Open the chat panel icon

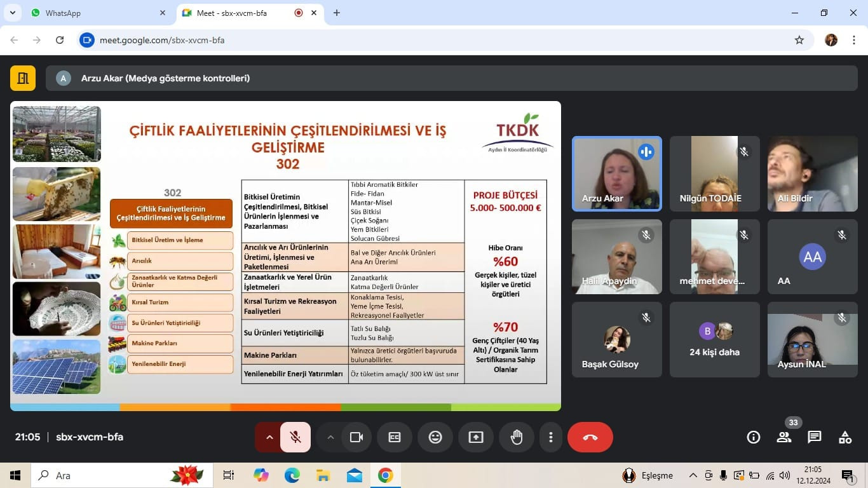[x=814, y=437]
